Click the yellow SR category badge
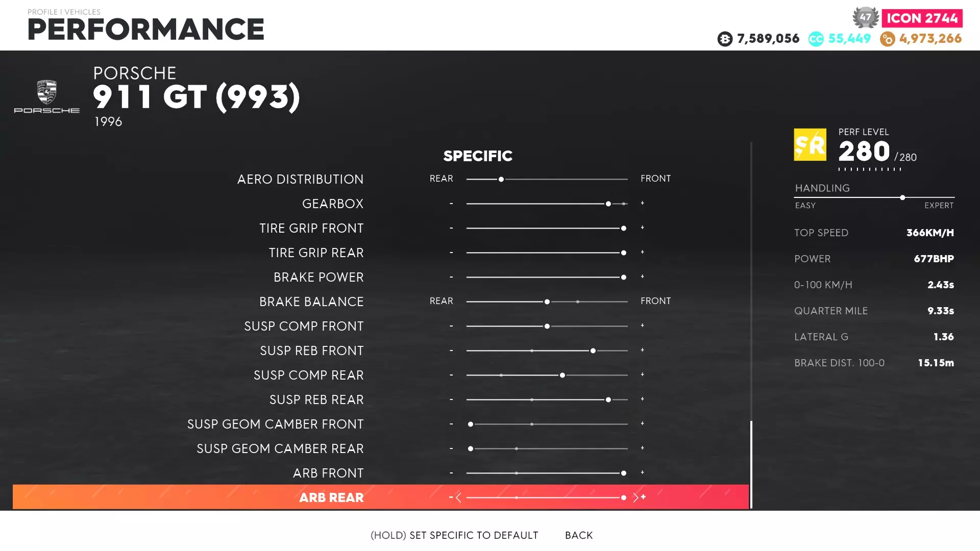The height and width of the screenshot is (551, 980). pos(810,145)
